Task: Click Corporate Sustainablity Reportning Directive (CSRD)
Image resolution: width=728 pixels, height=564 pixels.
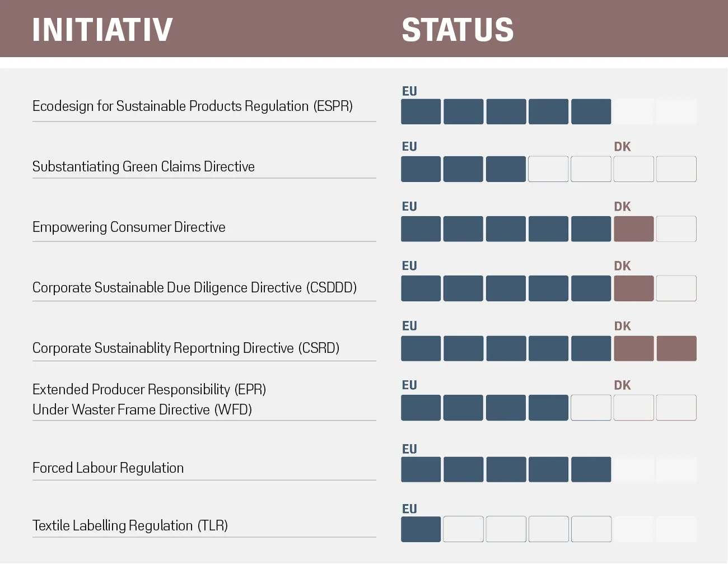Action: 186,348
